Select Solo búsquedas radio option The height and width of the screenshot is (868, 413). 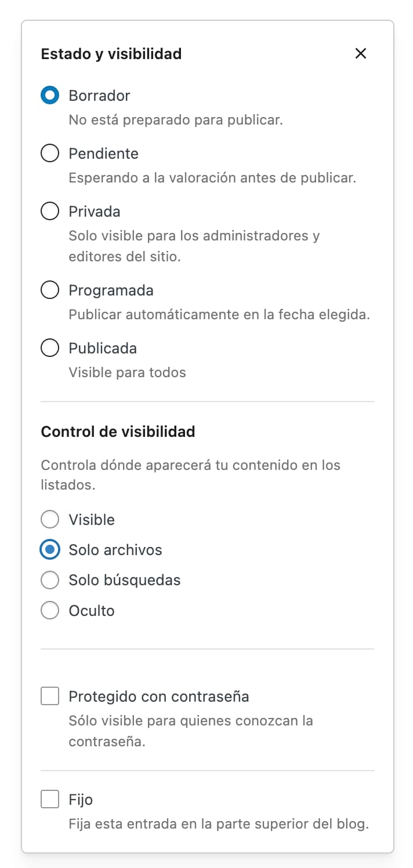tap(50, 580)
